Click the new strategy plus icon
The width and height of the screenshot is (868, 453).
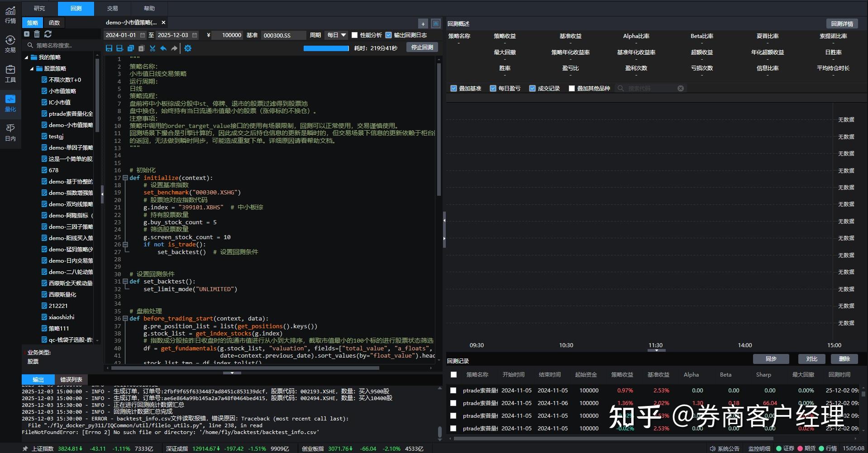coord(27,34)
